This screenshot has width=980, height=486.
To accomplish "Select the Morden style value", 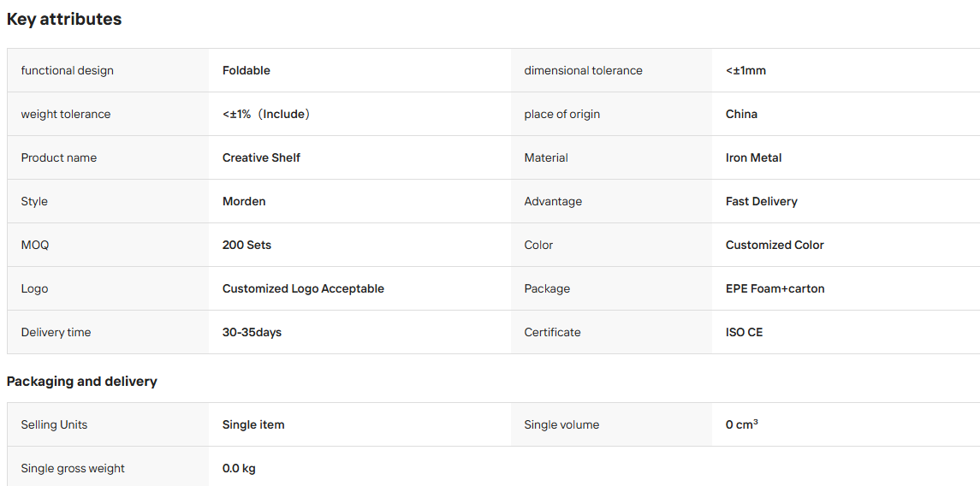I will [x=244, y=202].
